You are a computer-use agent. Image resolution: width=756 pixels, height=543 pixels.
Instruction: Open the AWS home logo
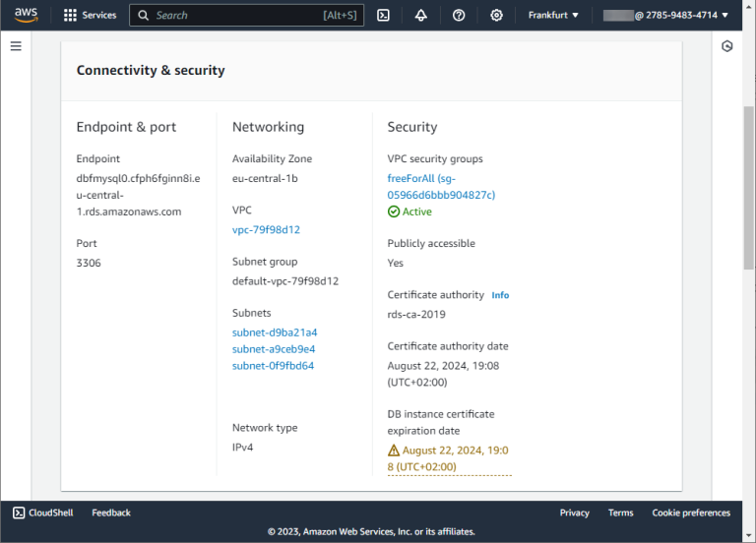[26, 15]
